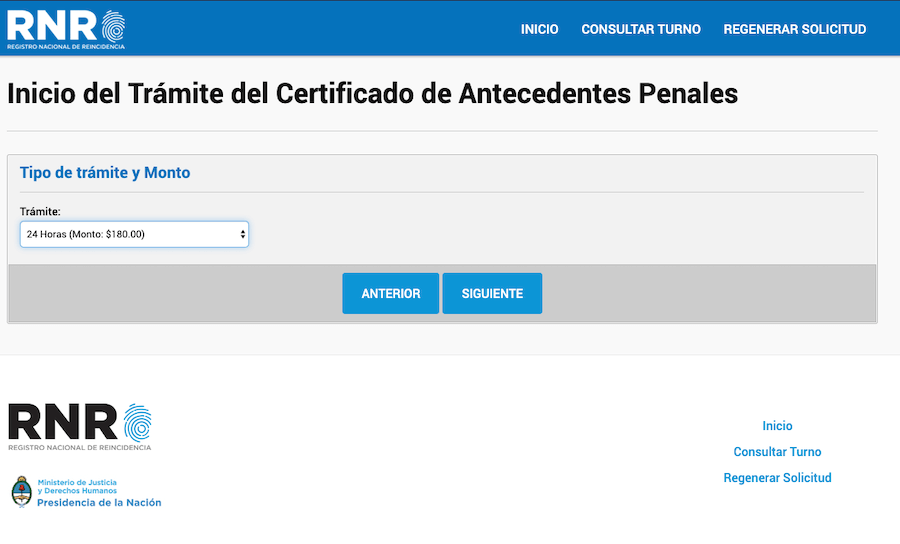Viewport: 900px width, 544px height.
Task: Open CONSULTAR TURNO in the top navigation
Action: click(x=641, y=29)
